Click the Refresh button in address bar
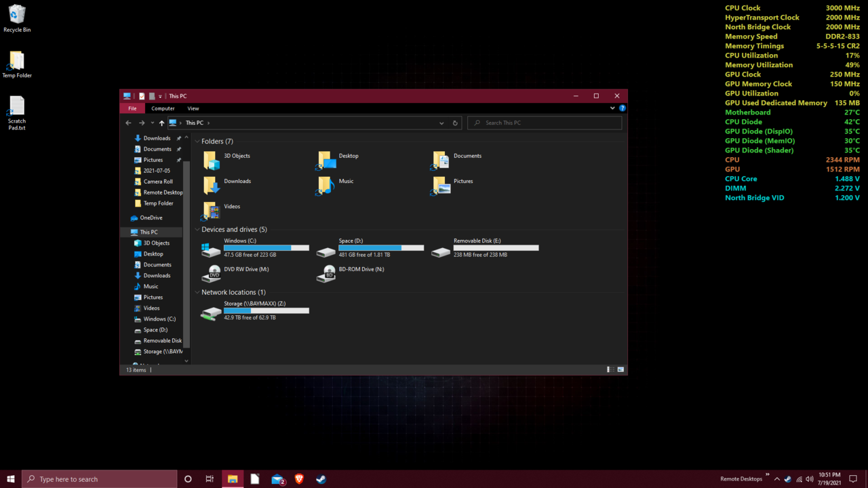Viewport: 868px width, 488px height. [455, 123]
